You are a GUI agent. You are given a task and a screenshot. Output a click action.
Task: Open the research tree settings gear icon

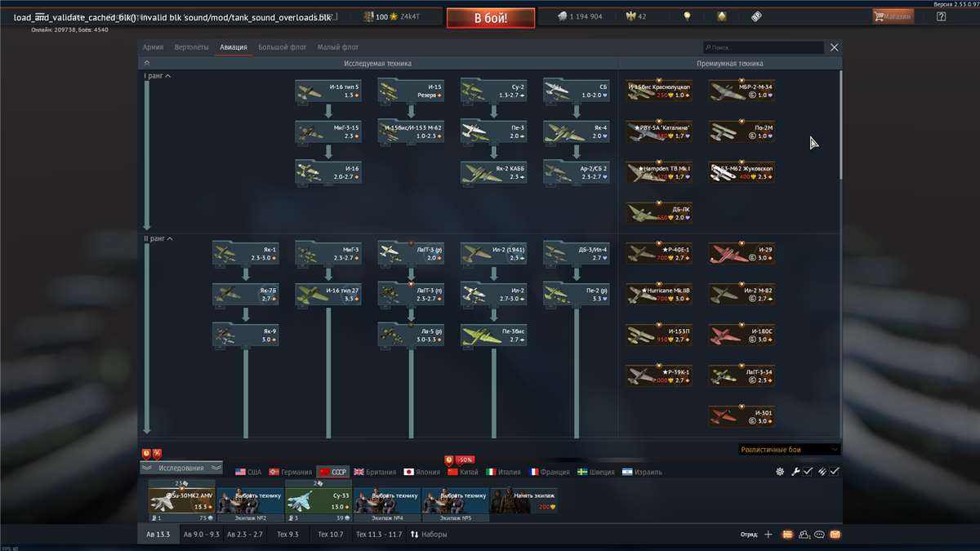[779, 470]
